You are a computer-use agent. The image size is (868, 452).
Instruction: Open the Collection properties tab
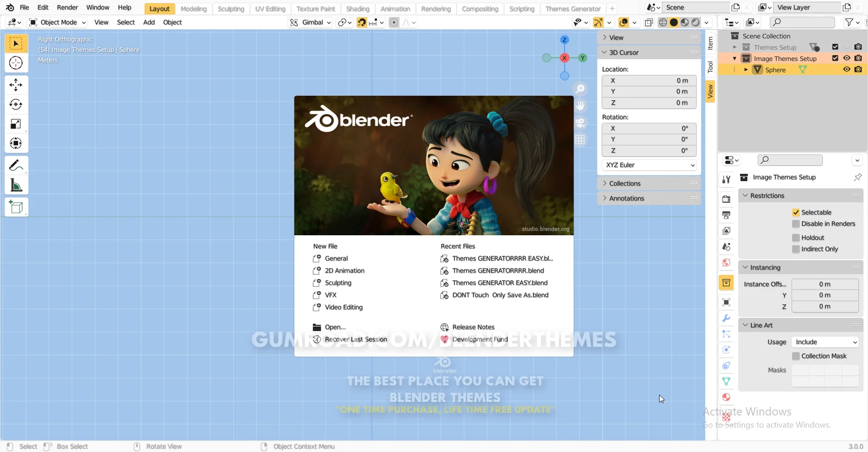726,282
